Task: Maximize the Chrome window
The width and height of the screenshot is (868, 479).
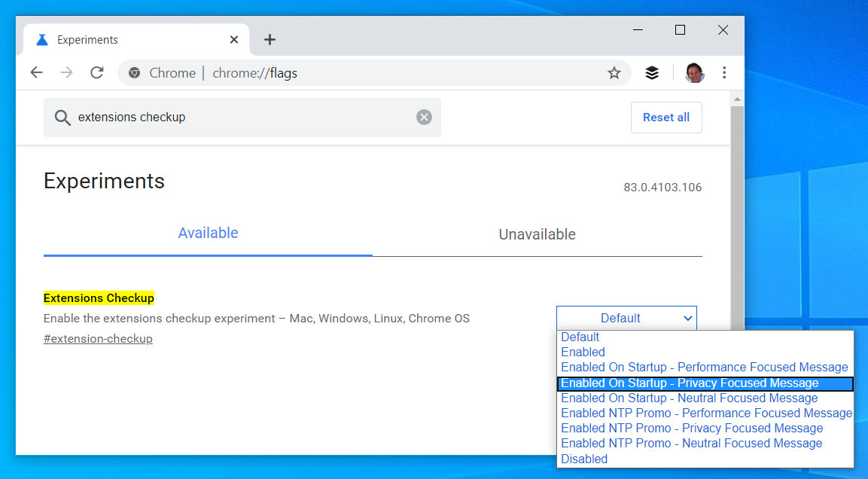Action: pyautogui.click(x=681, y=30)
